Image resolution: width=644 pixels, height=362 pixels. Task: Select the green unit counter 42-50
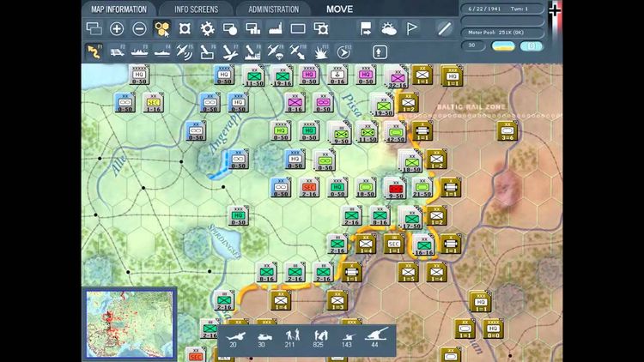click(396, 132)
